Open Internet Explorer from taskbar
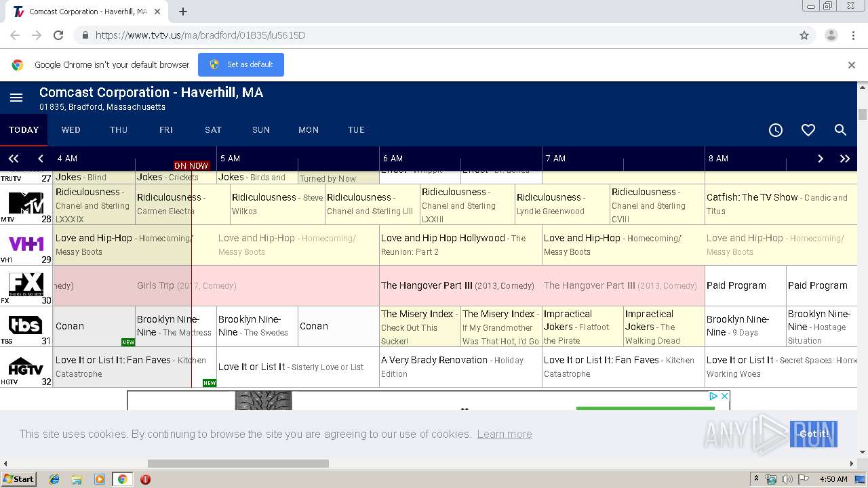Screen dimensions: 868x488 point(54,479)
